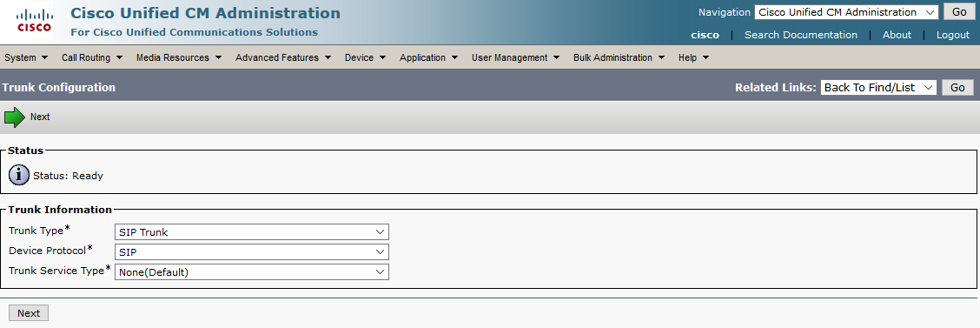
Task: Open the Help menu
Action: pos(694,57)
